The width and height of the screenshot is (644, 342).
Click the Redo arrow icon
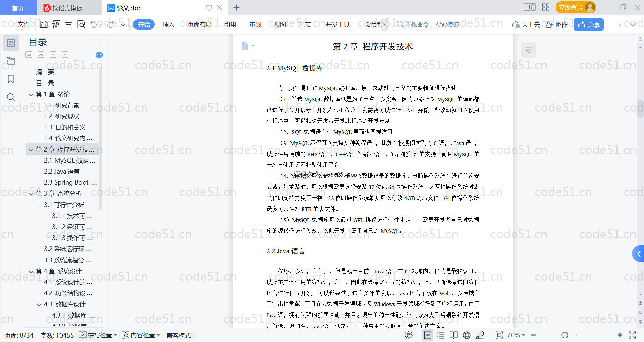pos(111,24)
